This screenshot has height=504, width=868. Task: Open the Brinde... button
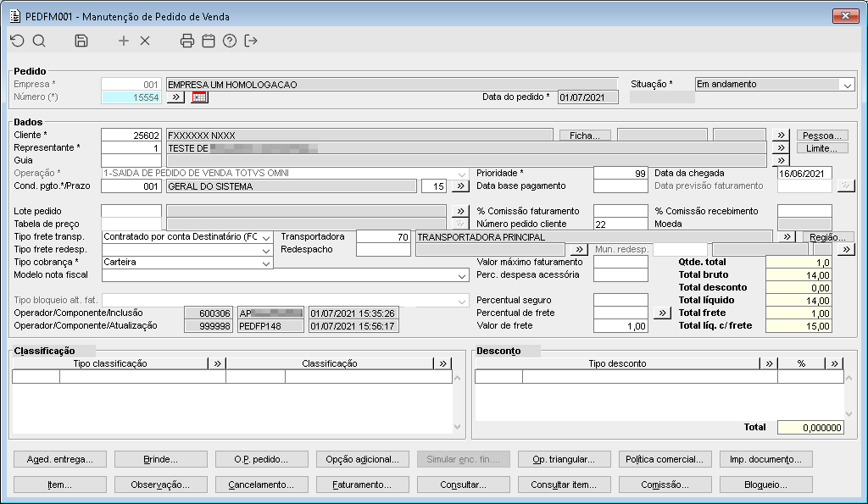coord(160,459)
